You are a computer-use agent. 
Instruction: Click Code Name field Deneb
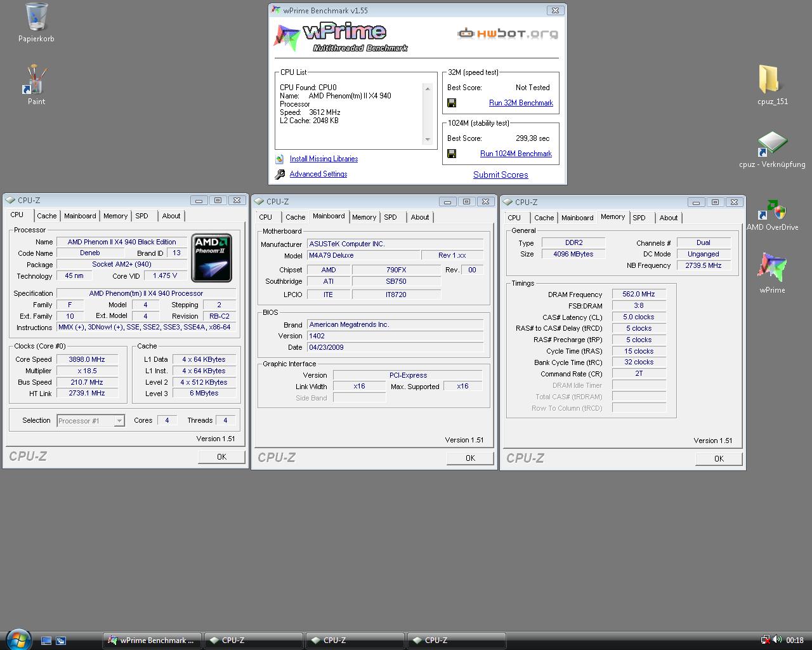click(x=90, y=253)
